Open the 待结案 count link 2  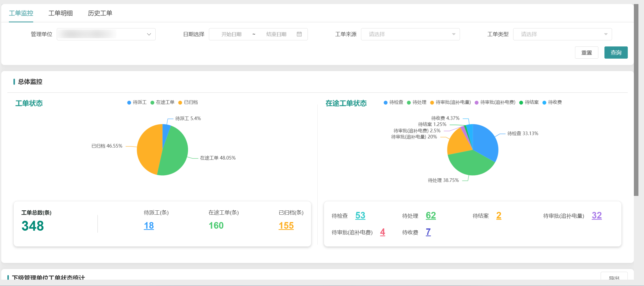click(499, 215)
